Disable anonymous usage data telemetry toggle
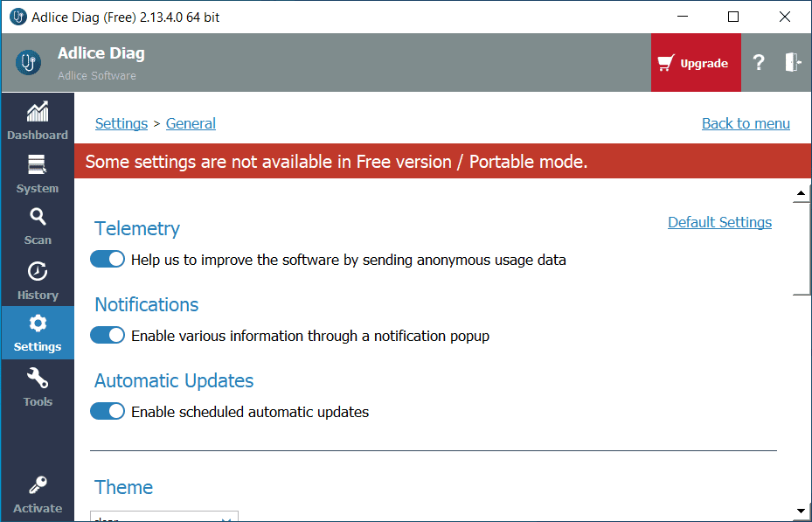 click(x=108, y=259)
